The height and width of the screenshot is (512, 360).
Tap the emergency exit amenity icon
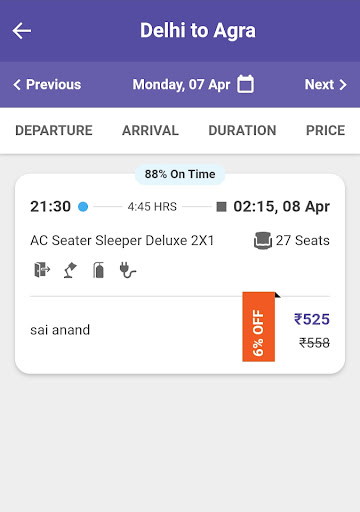pyautogui.click(x=42, y=269)
